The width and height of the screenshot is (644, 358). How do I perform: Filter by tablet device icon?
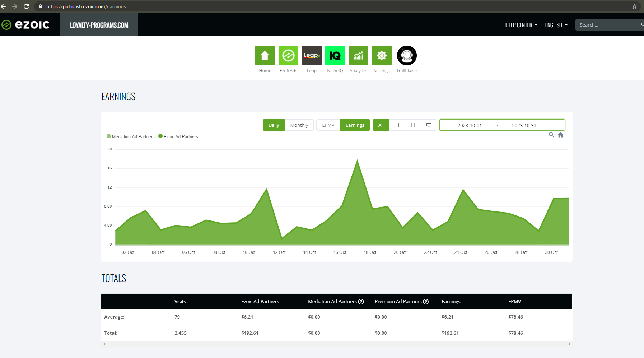413,125
